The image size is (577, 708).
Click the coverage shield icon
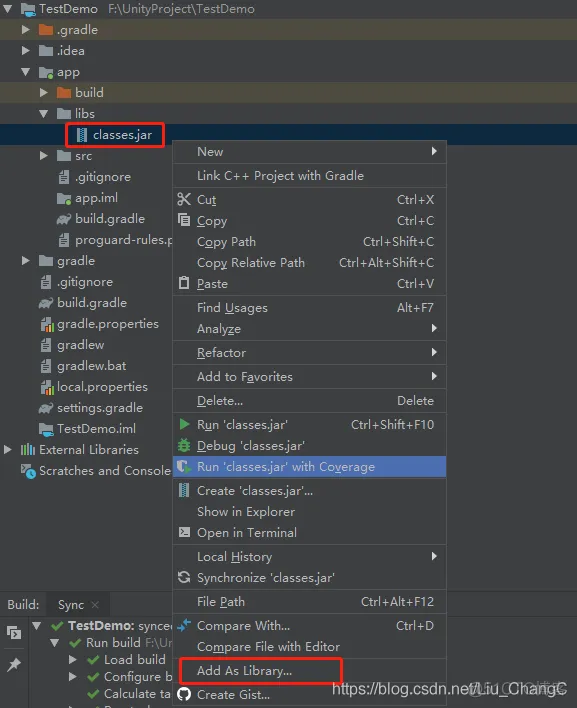(x=184, y=466)
